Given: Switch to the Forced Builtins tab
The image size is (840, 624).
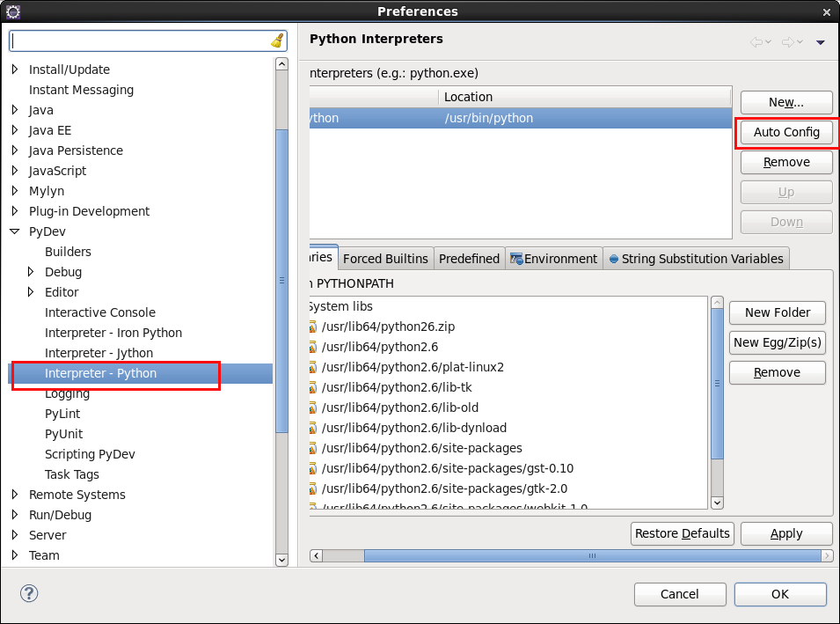Looking at the screenshot, I should (x=385, y=259).
